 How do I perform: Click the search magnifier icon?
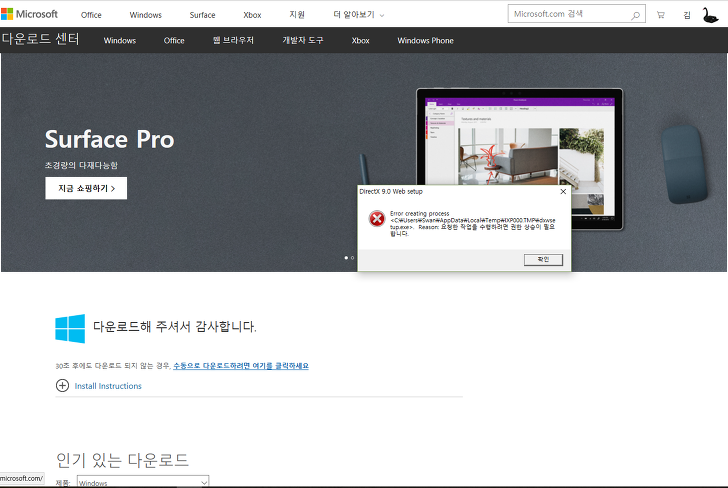[635, 15]
